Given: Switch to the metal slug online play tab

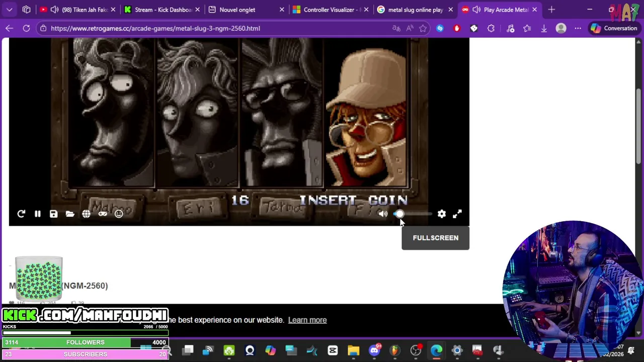Looking at the screenshot, I should point(416,10).
